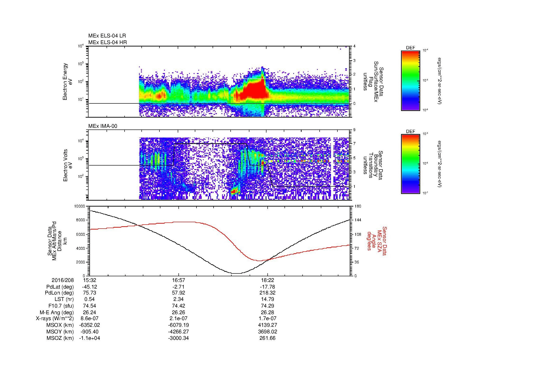Click the 'MEx ELS-04 HR' plot title
Image resolution: width=555 pixels, height=392 pixels.
[x=107, y=42]
